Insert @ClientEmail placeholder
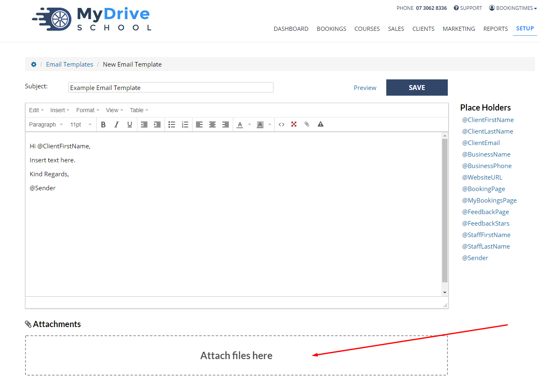Screen dimensions: 540x392 (481, 143)
